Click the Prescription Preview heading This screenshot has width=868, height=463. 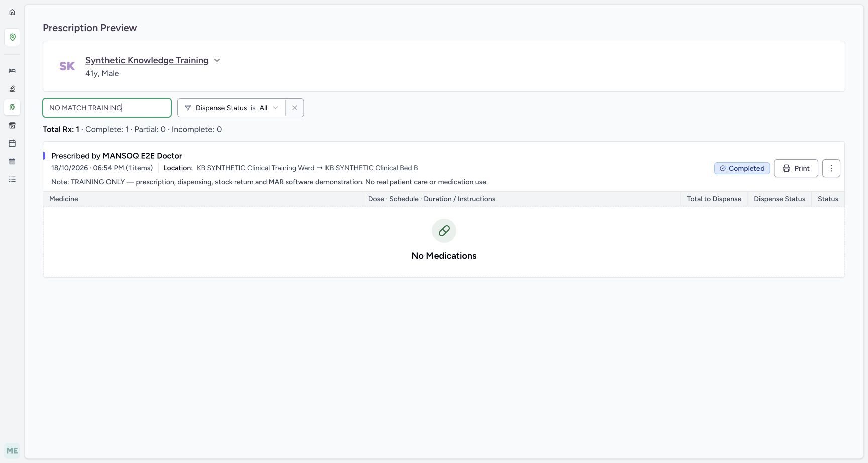click(x=90, y=28)
